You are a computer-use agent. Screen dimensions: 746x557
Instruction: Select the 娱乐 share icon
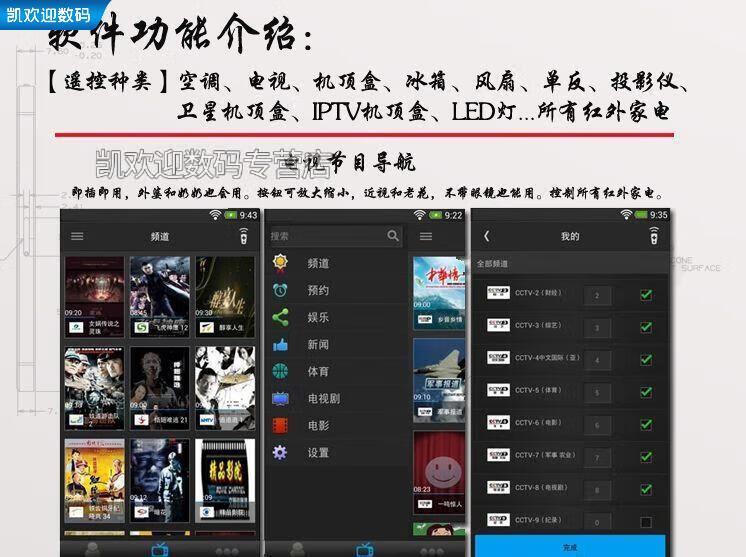280,318
